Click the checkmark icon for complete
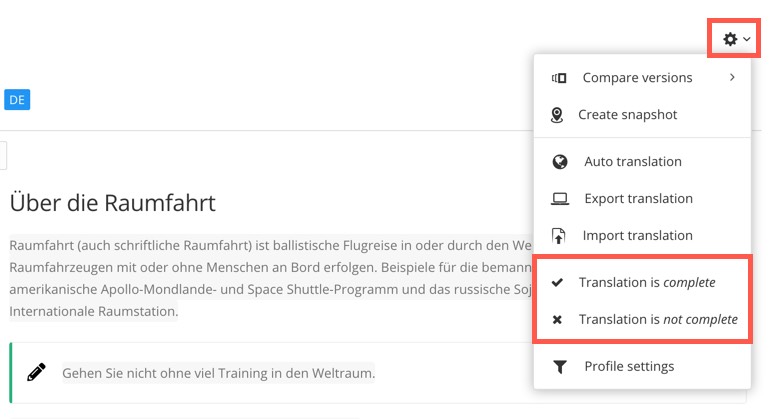This screenshot has width=777, height=419. pos(557,283)
